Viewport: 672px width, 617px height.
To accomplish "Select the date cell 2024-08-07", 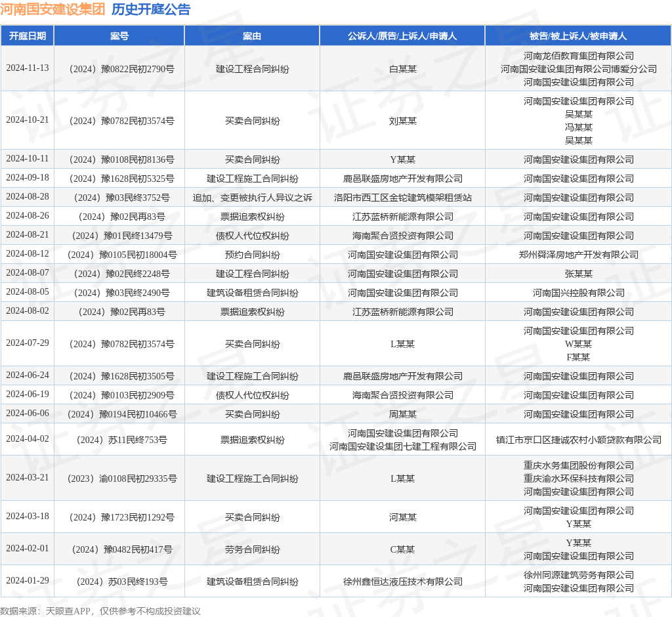I will click(x=28, y=272).
